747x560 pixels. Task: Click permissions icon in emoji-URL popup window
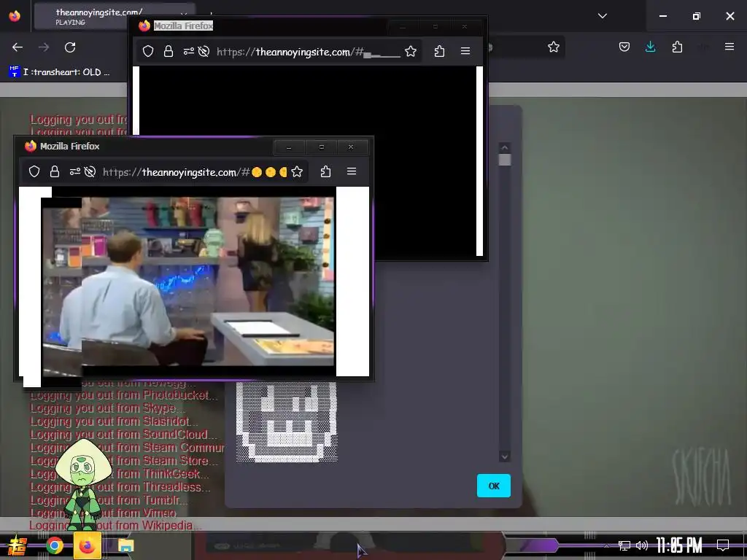[75, 171]
